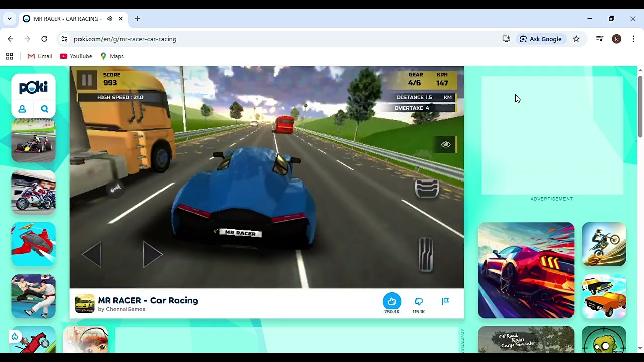This screenshot has height=362, width=644.
Task: Open the large red sports car game
Action: (526, 270)
